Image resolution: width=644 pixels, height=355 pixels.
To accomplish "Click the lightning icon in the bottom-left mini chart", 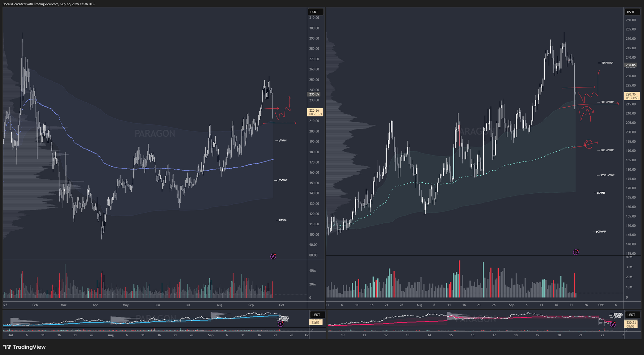I will coord(281,324).
